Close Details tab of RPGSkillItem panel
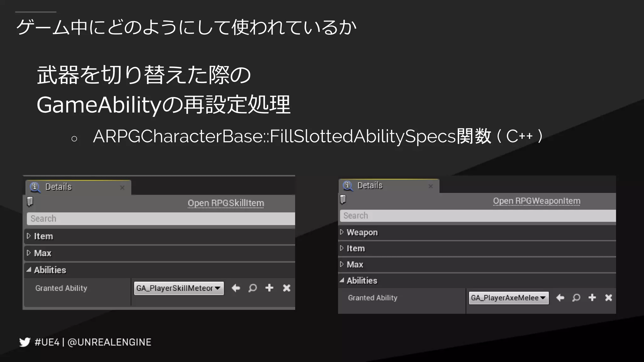The width and height of the screenshot is (644, 362). (x=122, y=188)
